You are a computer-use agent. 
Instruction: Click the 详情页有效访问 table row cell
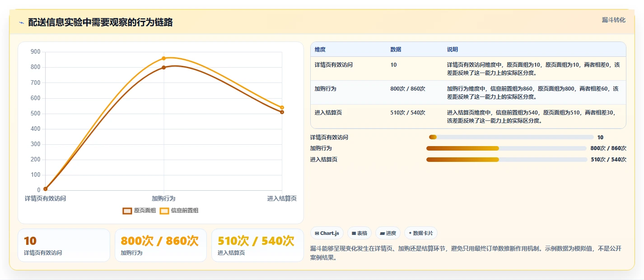point(348,69)
